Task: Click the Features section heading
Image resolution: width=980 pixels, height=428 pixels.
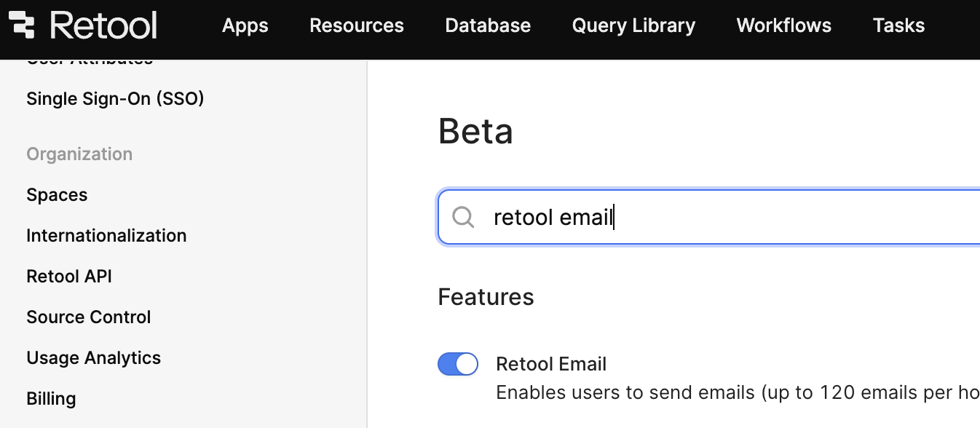Action: [486, 297]
